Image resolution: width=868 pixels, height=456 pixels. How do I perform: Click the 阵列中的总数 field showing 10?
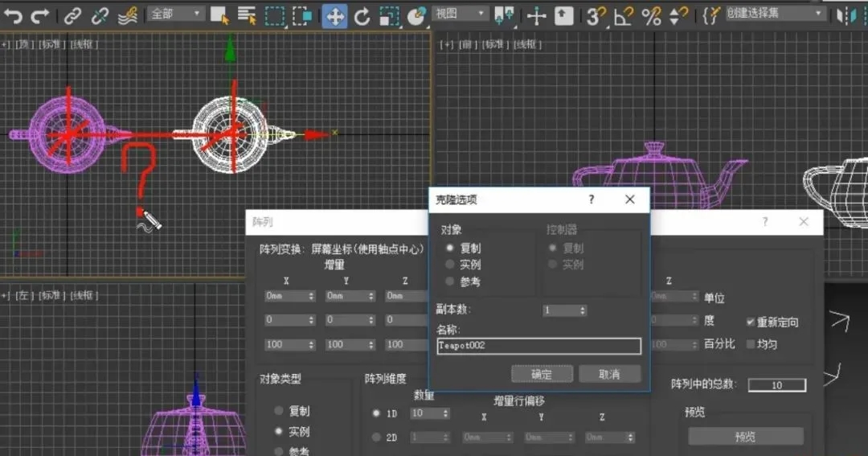tap(776, 385)
